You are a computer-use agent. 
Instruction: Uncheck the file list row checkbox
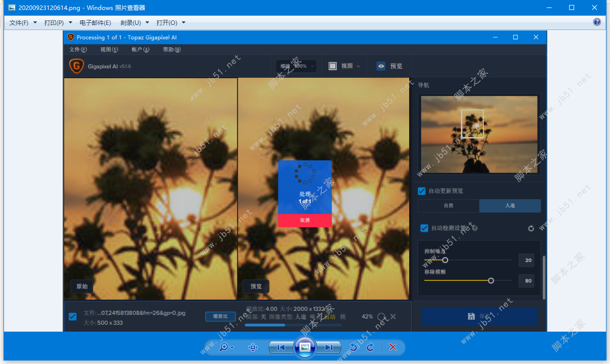[73, 317]
